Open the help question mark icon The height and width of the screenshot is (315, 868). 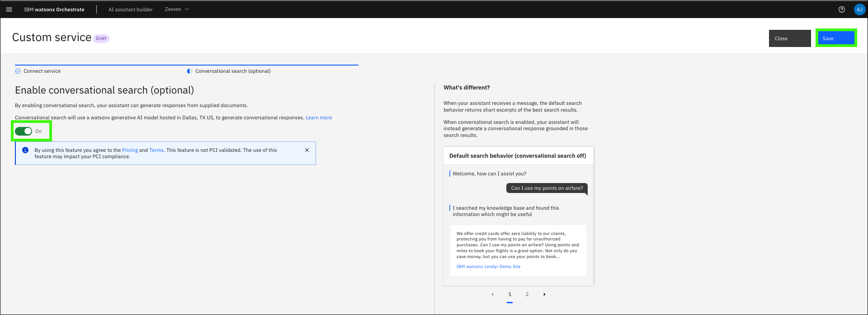coord(841,9)
